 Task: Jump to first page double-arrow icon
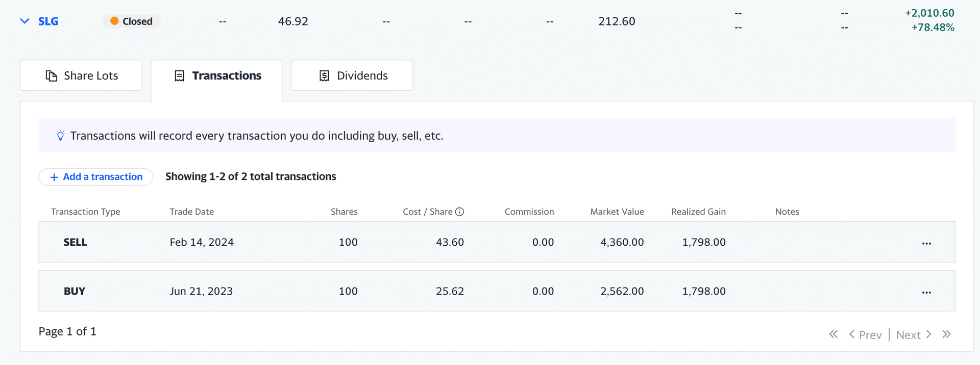click(833, 334)
